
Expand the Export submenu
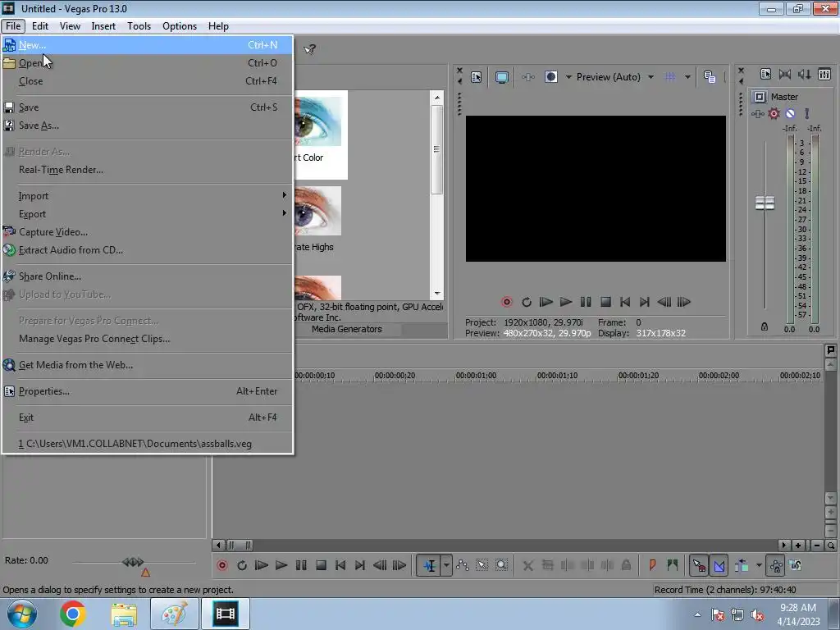147,214
